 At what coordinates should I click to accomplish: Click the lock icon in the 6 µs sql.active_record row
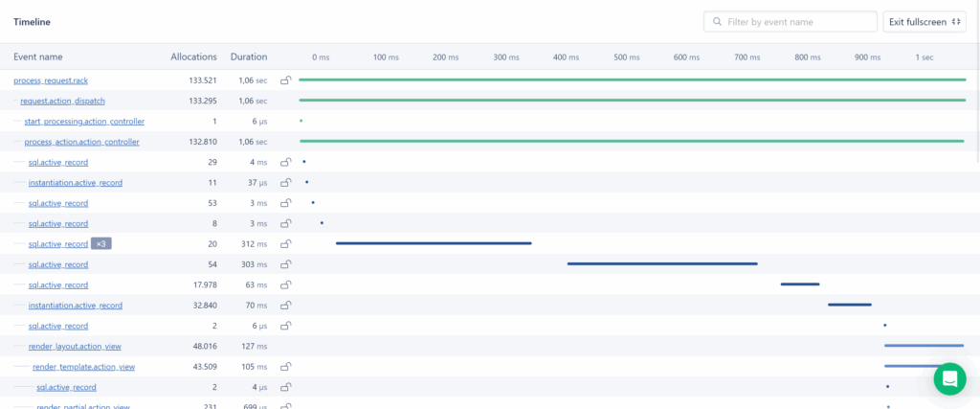point(285,326)
